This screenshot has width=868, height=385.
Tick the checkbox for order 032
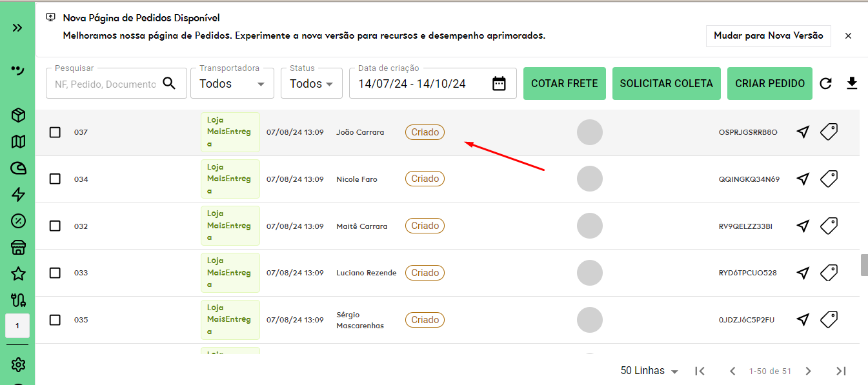click(55, 226)
